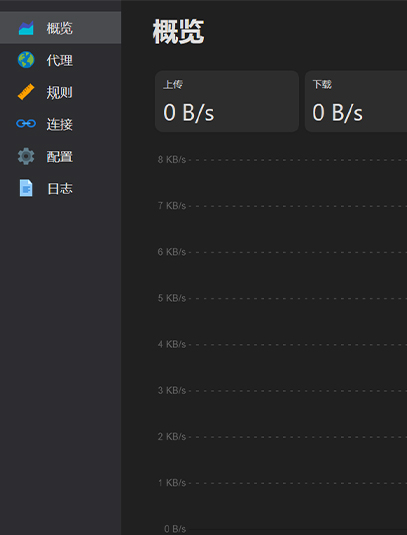
Task: Switch to the 规则 sidebar item
Action: (60, 92)
